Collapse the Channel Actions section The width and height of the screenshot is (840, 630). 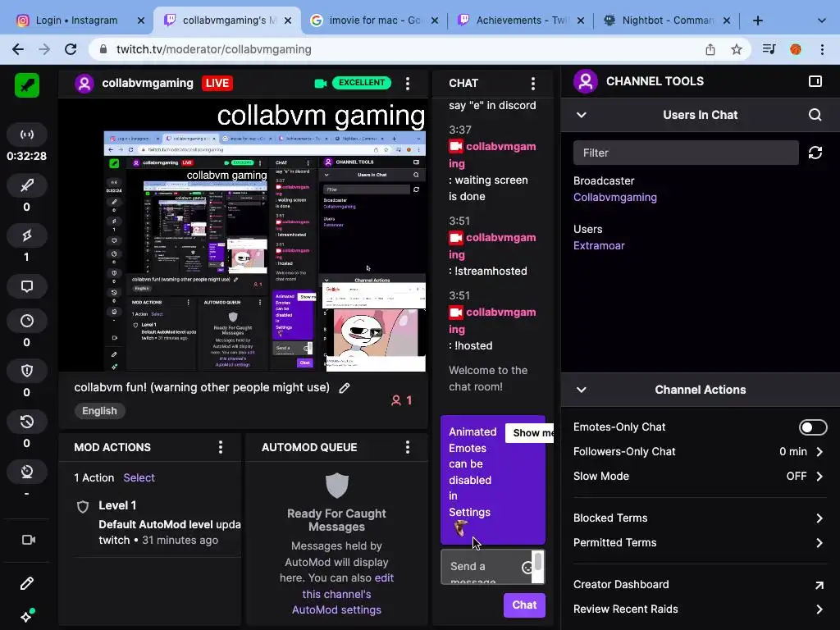[582, 390]
